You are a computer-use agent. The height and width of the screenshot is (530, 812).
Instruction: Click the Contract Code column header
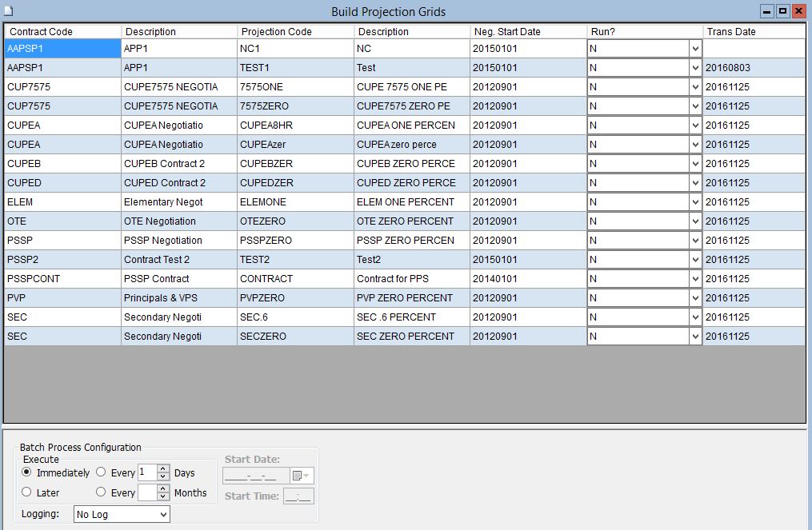(x=62, y=32)
